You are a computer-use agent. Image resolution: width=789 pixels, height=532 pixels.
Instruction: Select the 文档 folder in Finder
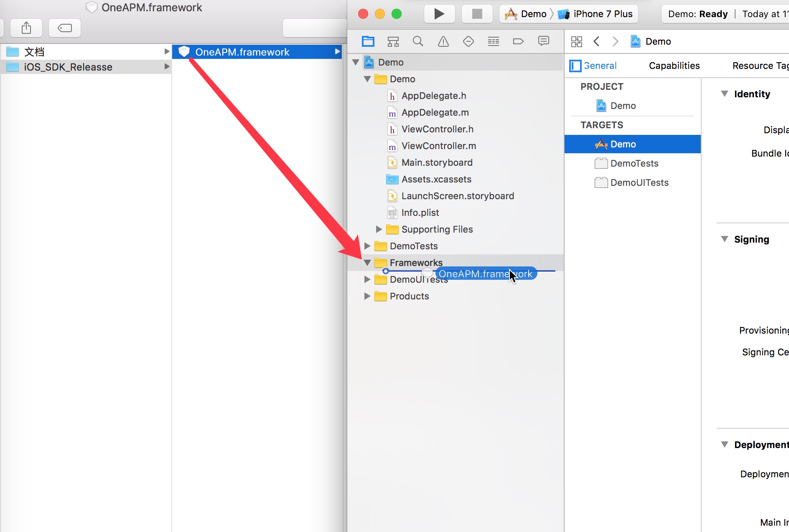coord(86,52)
